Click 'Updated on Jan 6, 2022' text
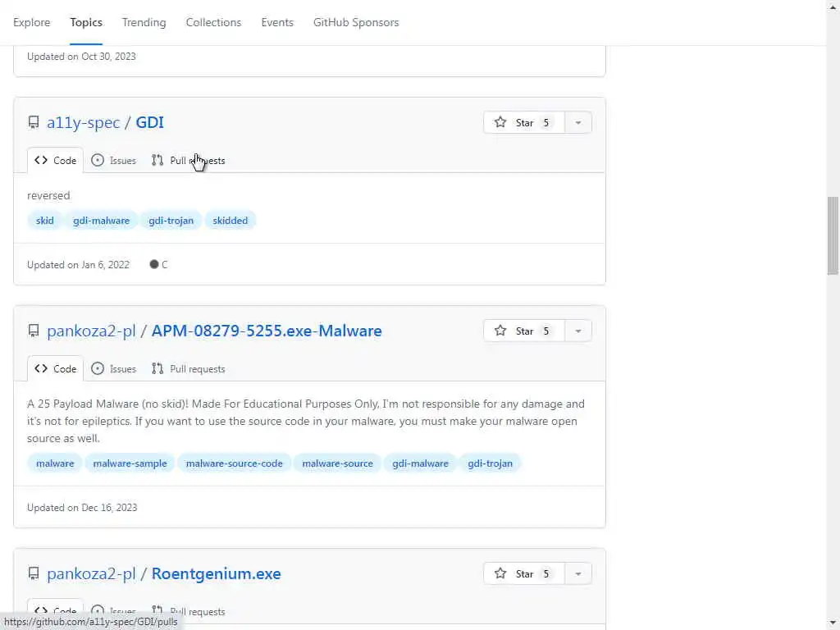840x630 pixels. coord(78,265)
